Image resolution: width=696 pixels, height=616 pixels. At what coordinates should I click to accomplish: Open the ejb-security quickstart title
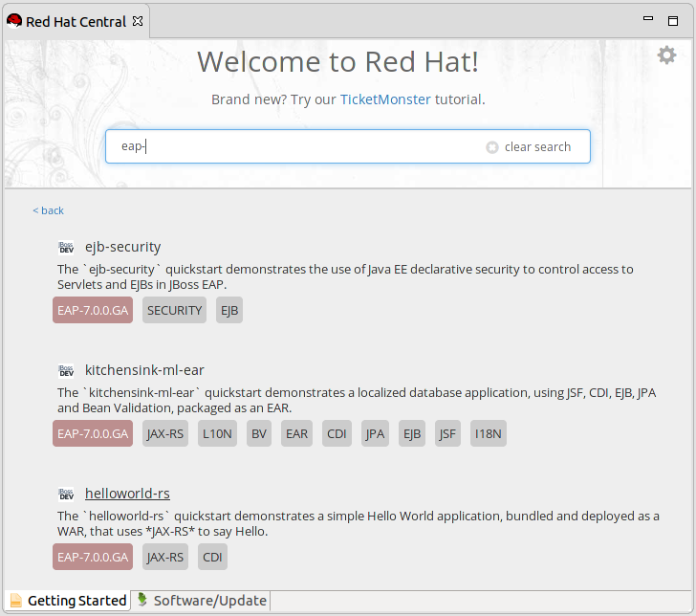122,247
